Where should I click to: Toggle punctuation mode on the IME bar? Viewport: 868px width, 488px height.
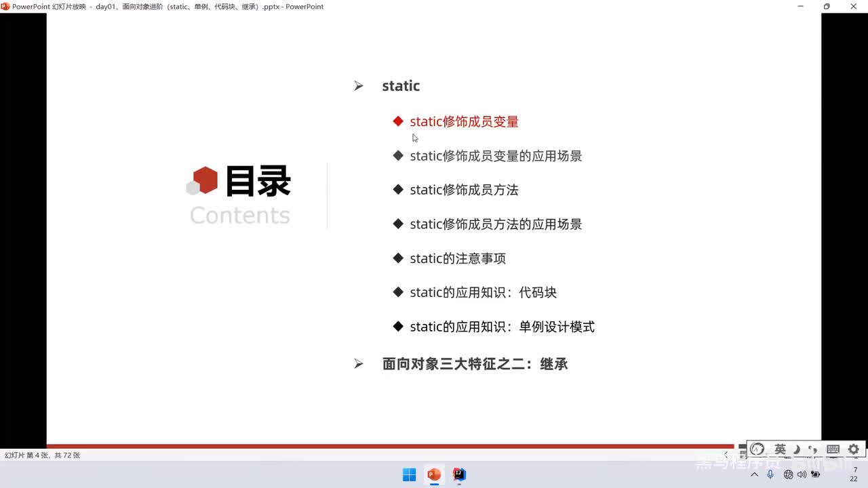[813, 449]
